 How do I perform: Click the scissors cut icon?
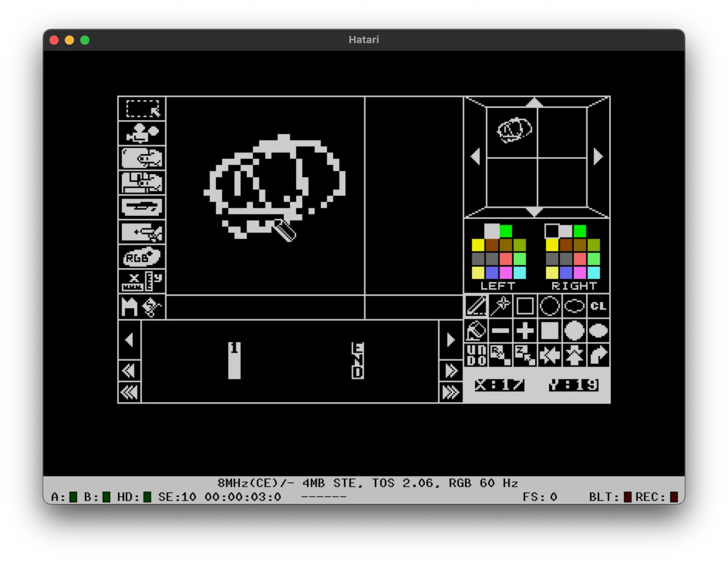point(142,232)
